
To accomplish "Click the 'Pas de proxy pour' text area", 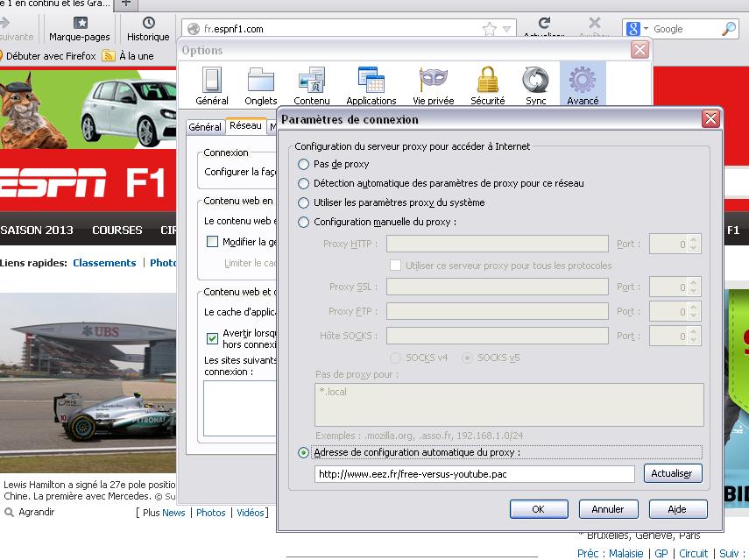I will pyautogui.click(x=509, y=405).
